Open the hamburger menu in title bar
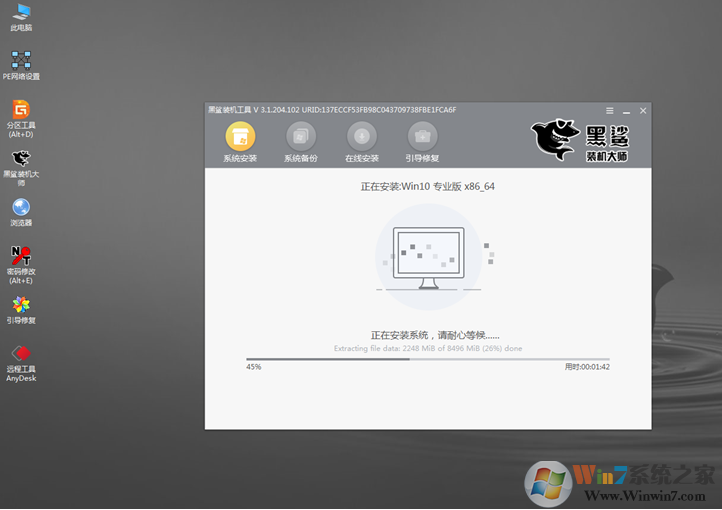Image resolution: width=722 pixels, height=510 pixels. point(610,110)
